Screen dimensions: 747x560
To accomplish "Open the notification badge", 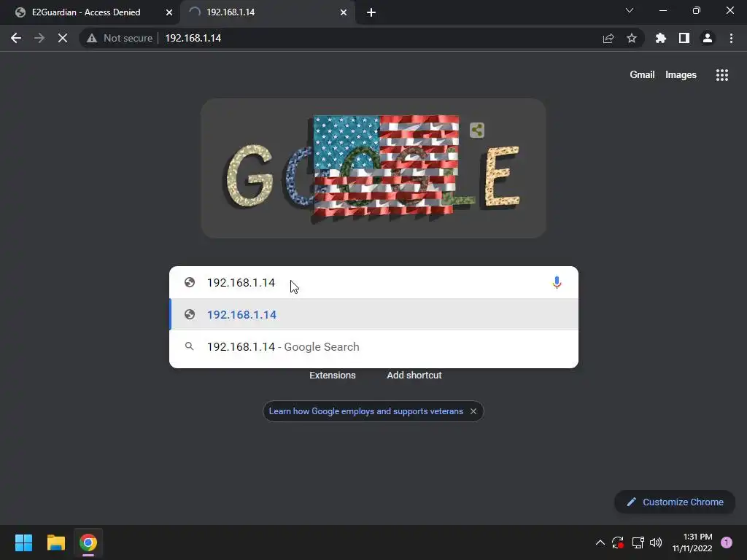I will (x=727, y=542).
